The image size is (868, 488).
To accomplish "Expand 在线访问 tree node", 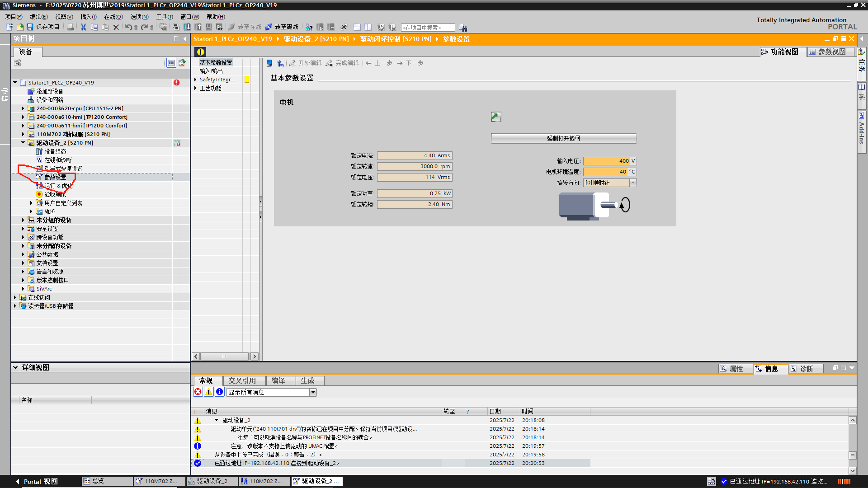I will click(15, 297).
